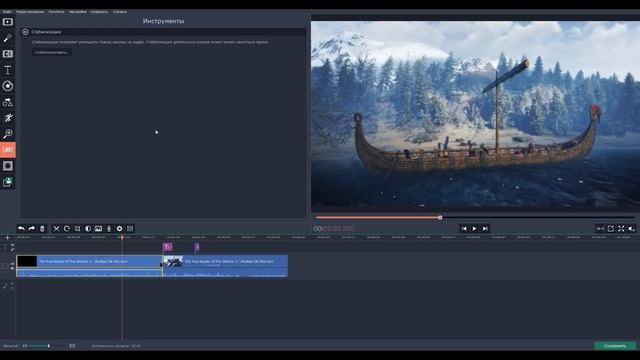The height and width of the screenshot is (360, 640).
Task: Switch preview to fullscreen mode
Action: [x=621, y=229]
